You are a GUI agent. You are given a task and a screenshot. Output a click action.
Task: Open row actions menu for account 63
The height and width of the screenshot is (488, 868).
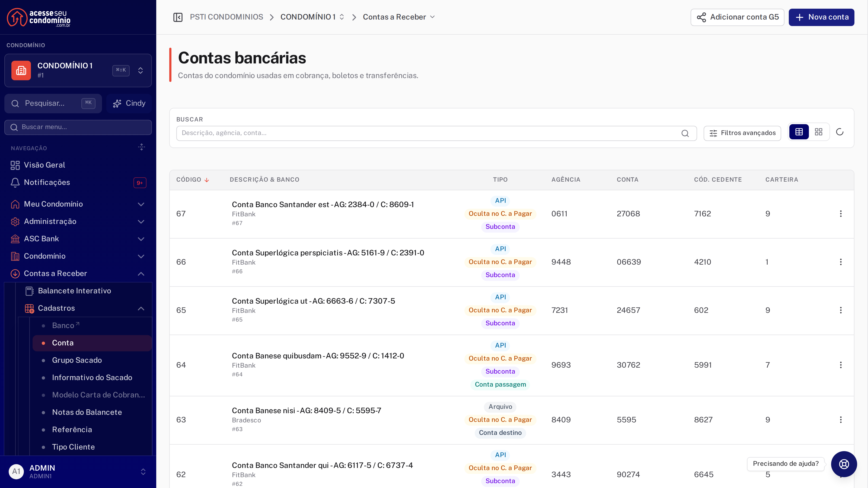[840, 420]
